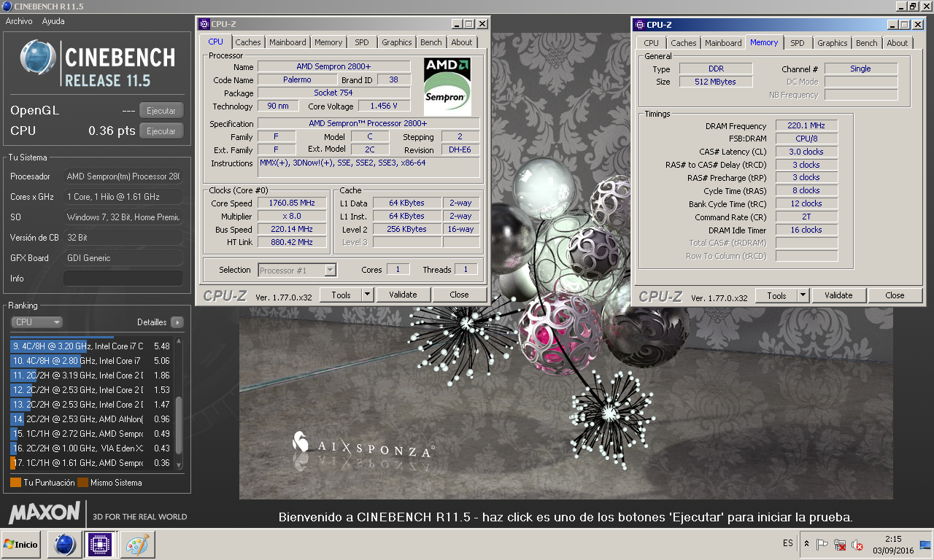
Task: Click the Core Speed 1760.85 MHz value
Action: (292, 203)
